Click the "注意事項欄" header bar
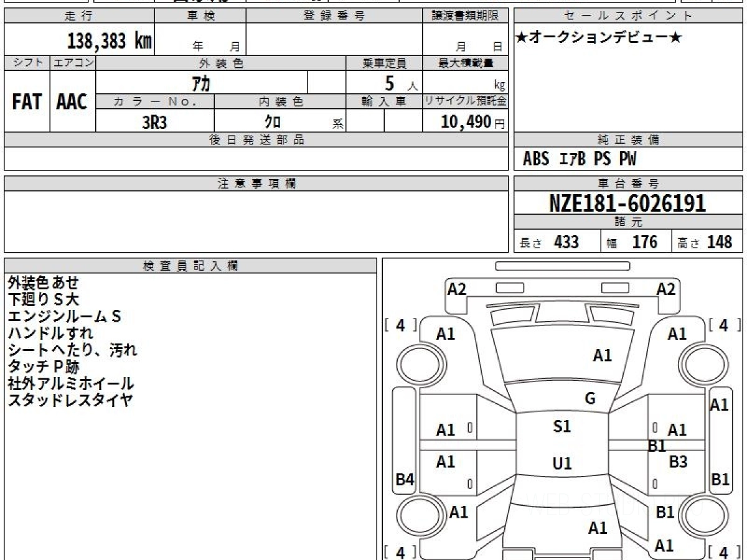The image size is (747, 560). pyautogui.click(x=256, y=184)
